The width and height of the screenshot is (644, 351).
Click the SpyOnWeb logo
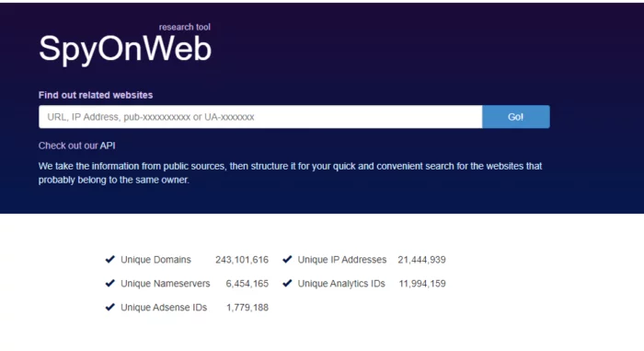pos(125,49)
